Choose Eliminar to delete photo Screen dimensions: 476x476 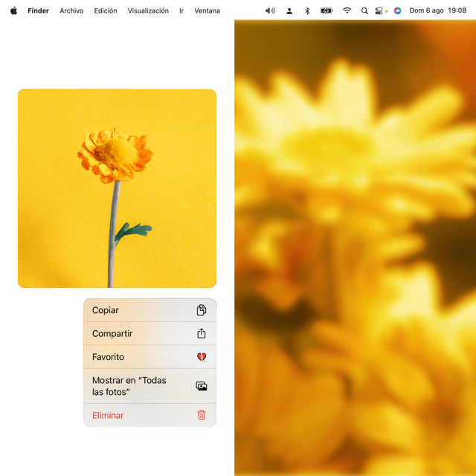[150, 415]
